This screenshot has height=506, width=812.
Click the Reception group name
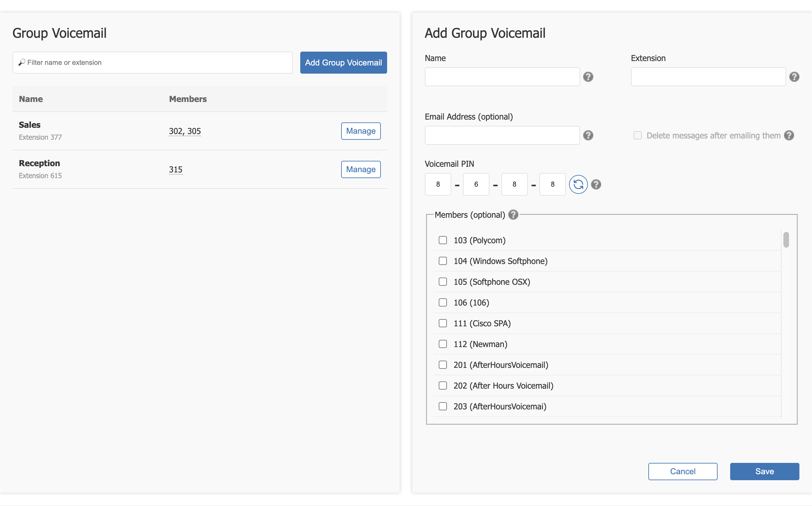tap(39, 163)
